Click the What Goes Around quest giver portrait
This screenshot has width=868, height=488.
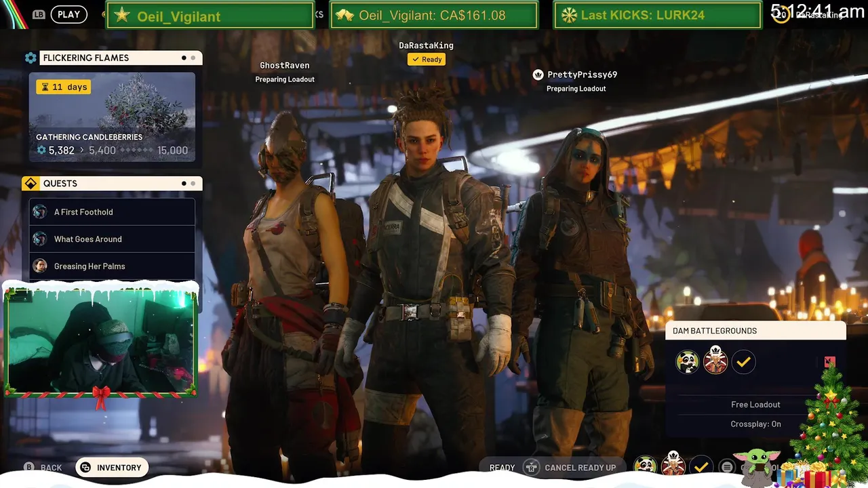point(40,239)
